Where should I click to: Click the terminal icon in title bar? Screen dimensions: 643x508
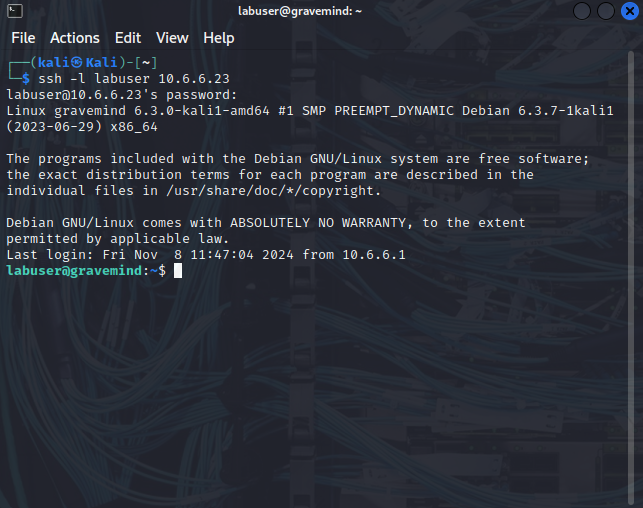(15, 11)
